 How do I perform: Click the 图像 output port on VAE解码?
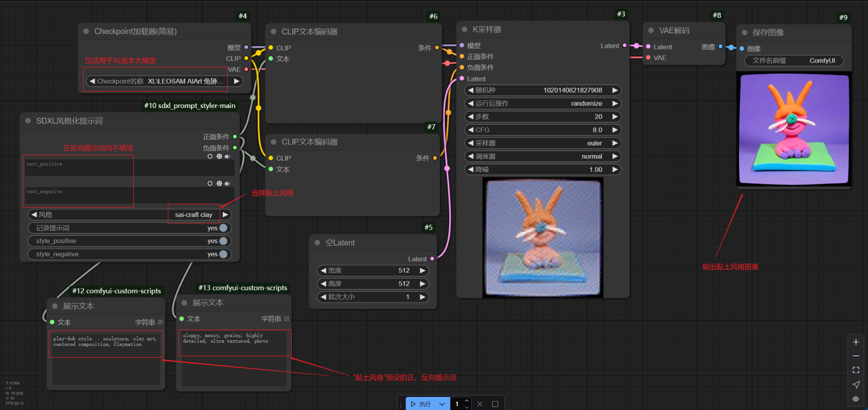click(720, 46)
